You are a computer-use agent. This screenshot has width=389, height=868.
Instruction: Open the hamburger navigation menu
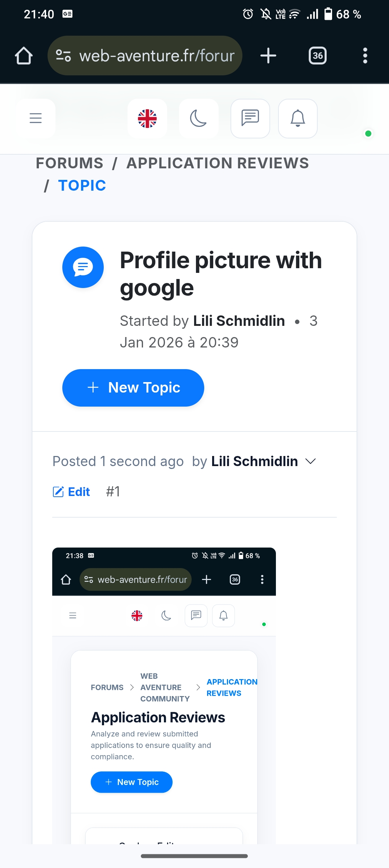(x=36, y=118)
